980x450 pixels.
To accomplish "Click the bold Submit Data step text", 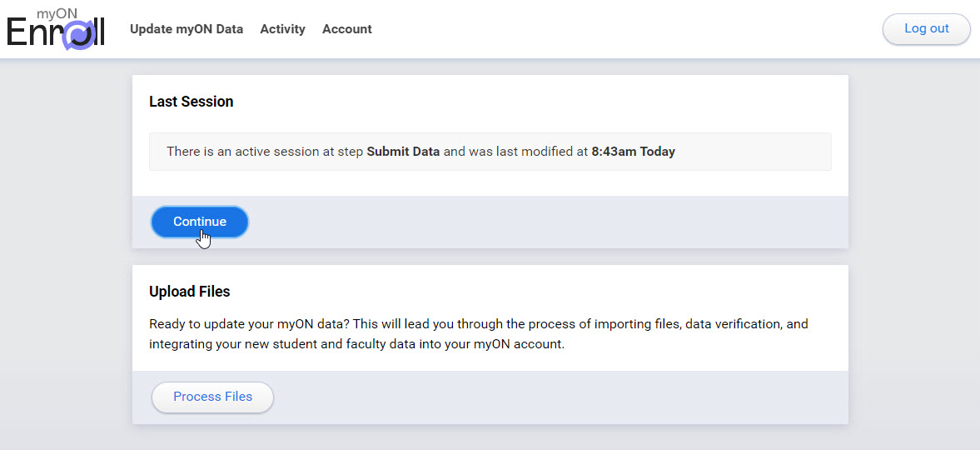I will [403, 152].
